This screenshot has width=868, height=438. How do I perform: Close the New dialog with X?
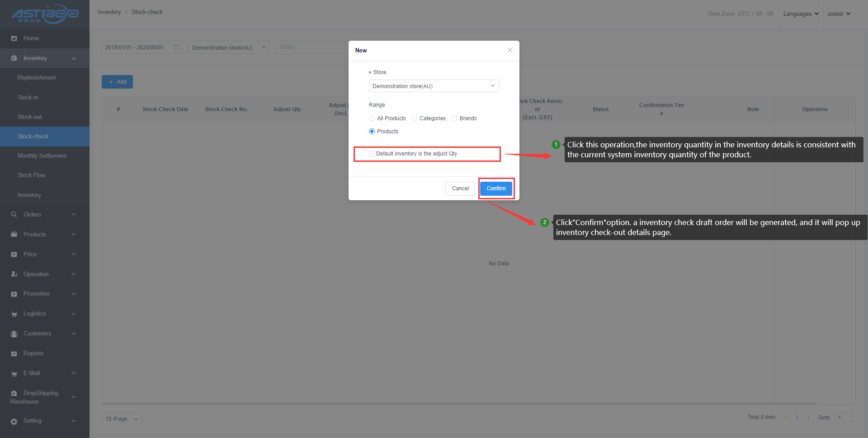coord(509,50)
